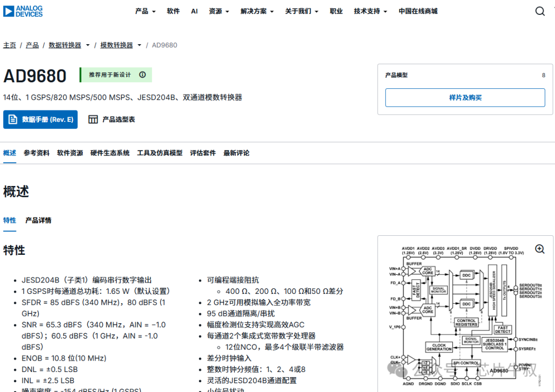Select the 特性 sub-tab
The height and width of the screenshot is (392, 555).
[x=10, y=220]
